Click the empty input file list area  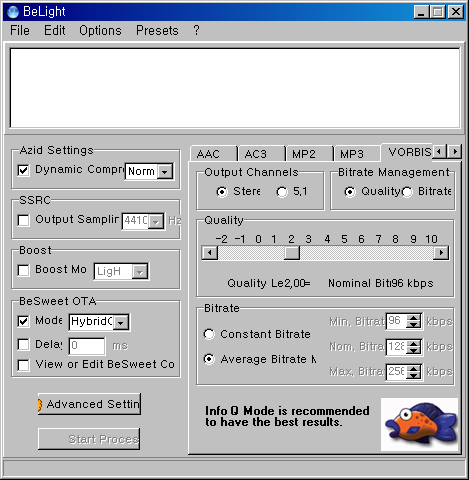pyautogui.click(x=235, y=88)
